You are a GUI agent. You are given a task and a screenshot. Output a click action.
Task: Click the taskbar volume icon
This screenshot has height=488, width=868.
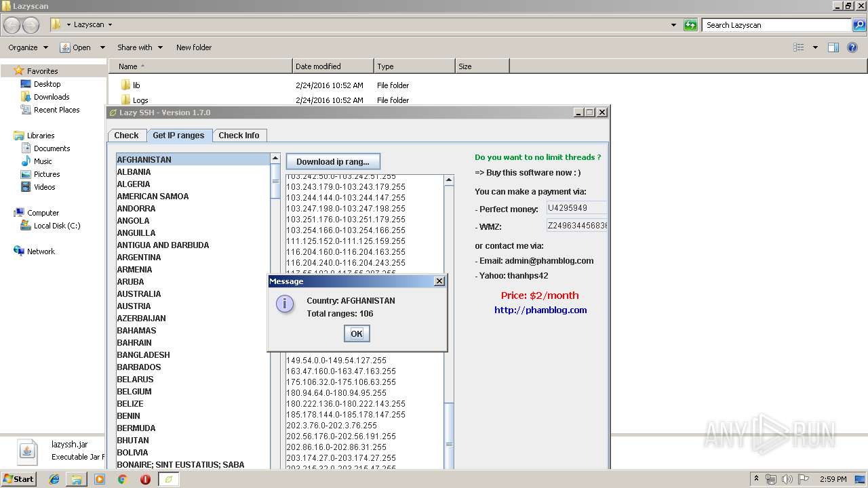click(x=787, y=479)
